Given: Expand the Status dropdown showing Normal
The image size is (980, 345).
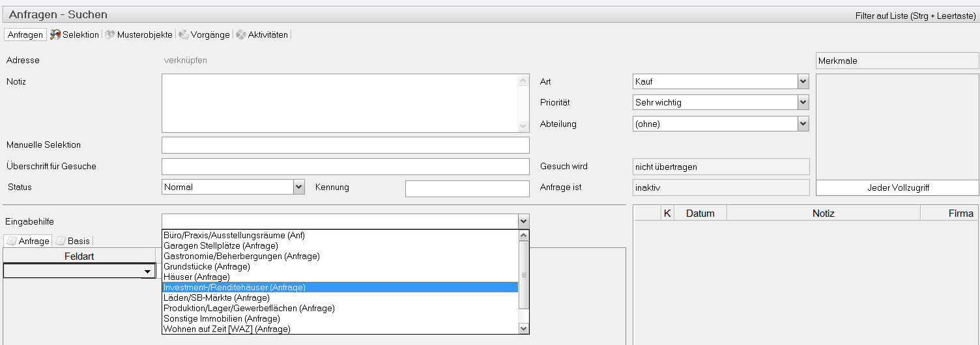Looking at the screenshot, I should pos(298,187).
